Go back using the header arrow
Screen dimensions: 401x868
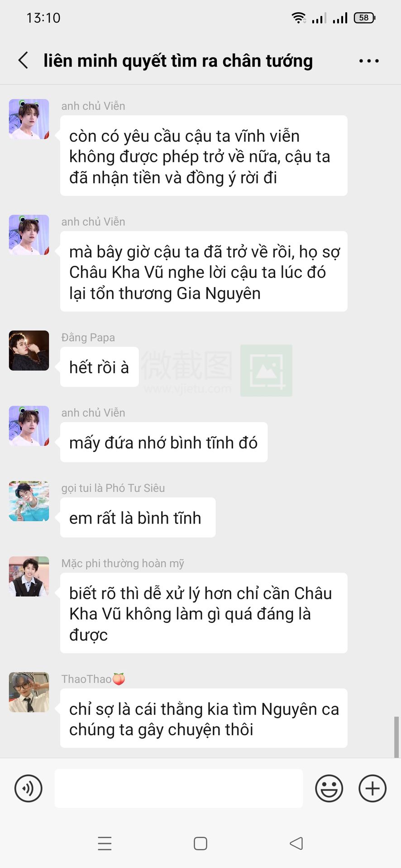pos(24,60)
